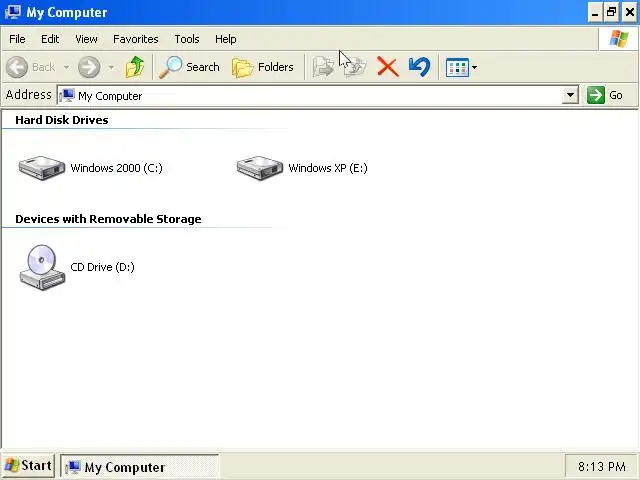Viewport: 640px width, 480px height.
Task: Click the Copy To toolbar icon
Action: 355,67
